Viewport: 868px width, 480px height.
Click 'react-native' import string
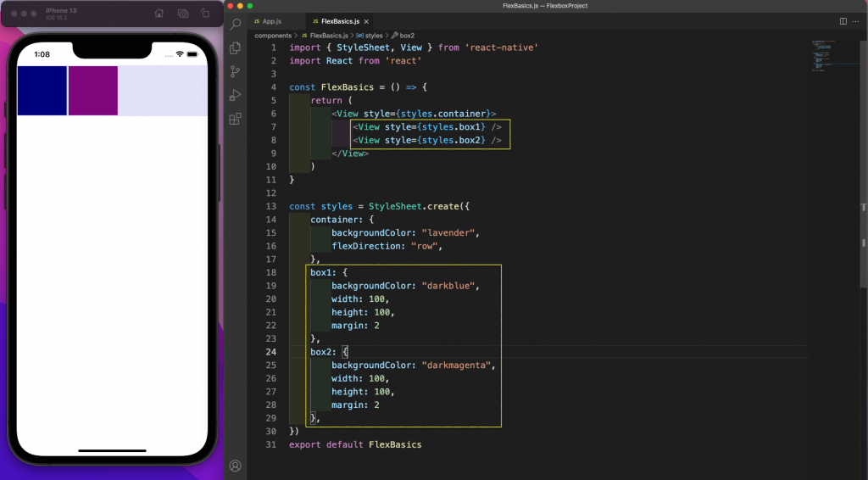point(502,47)
